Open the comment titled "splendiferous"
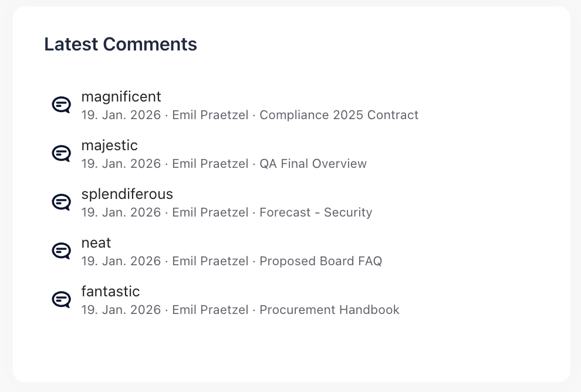This screenshot has height=392, width=581. 127,194
